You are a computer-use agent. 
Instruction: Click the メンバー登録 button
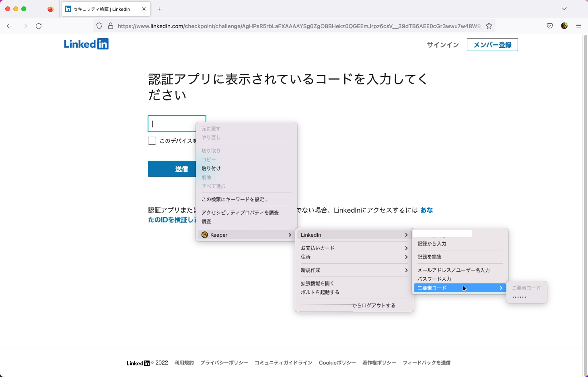click(492, 45)
